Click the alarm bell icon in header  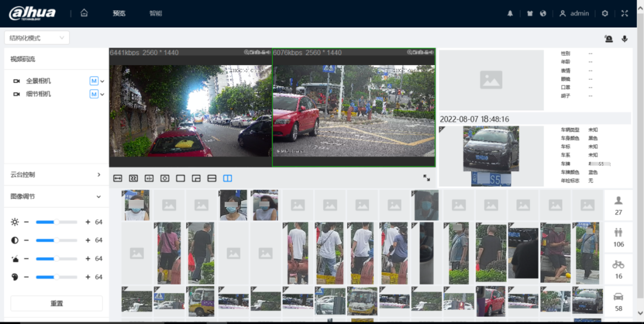pos(510,14)
